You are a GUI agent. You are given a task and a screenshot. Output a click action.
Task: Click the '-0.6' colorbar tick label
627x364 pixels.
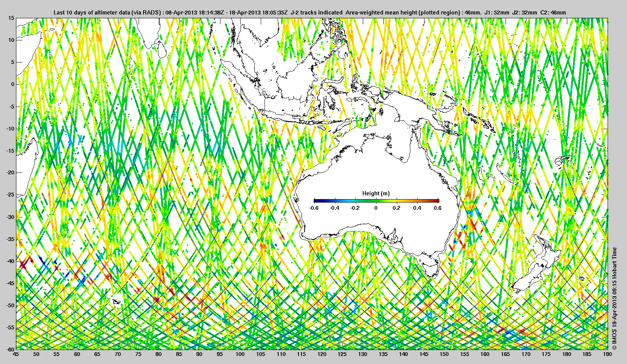tap(314, 208)
